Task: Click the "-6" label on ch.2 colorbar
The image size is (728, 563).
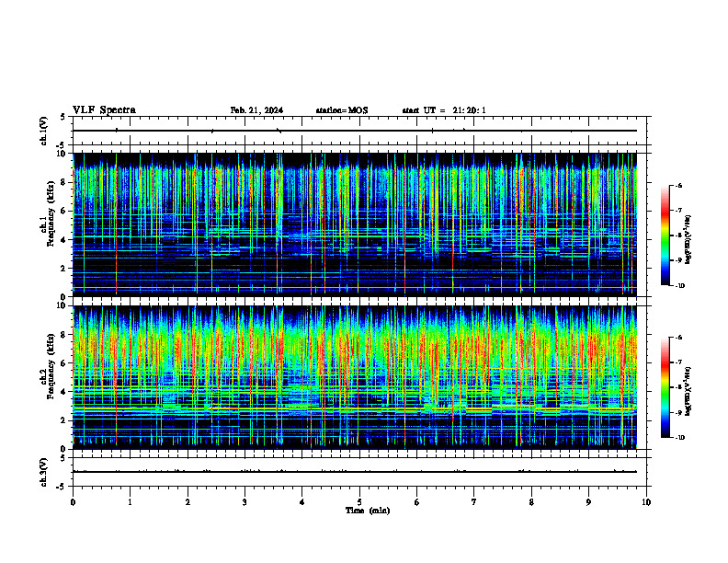Action: (679, 338)
